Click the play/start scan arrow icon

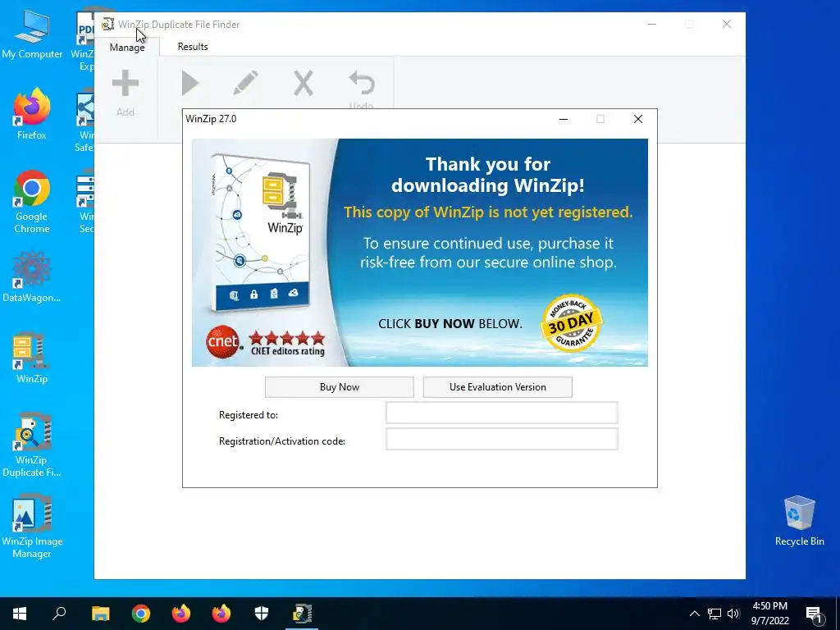pyautogui.click(x=189, y=84)
